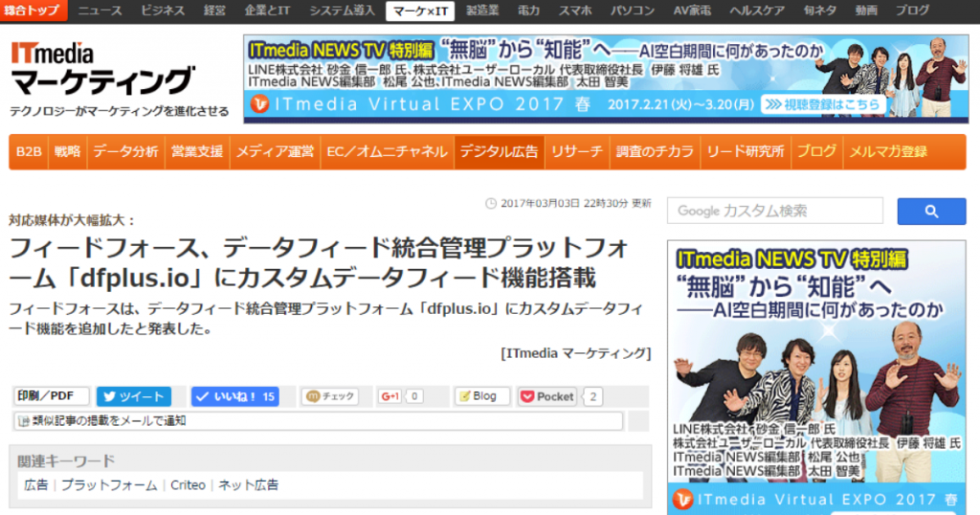Go to 電力 in top bar
Viewport: 980px width, 515px height.
click(528, 11)
